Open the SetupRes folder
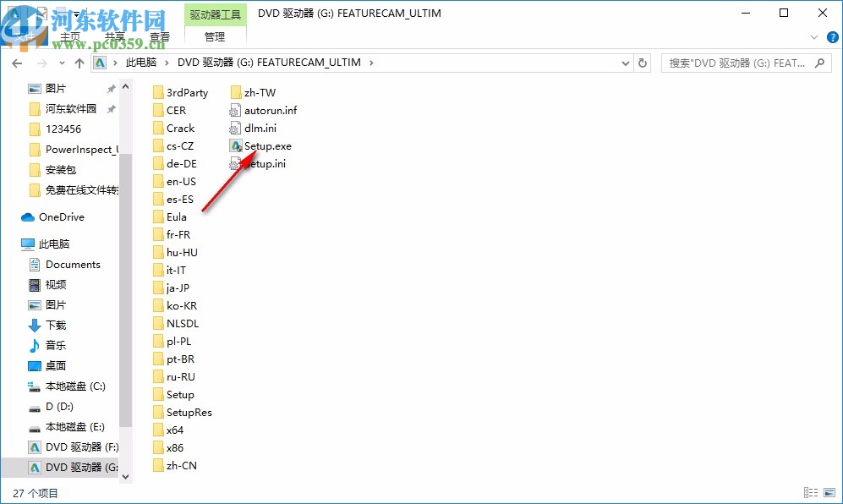The height and width of the screenshot is (504, 843). [183, 412]
